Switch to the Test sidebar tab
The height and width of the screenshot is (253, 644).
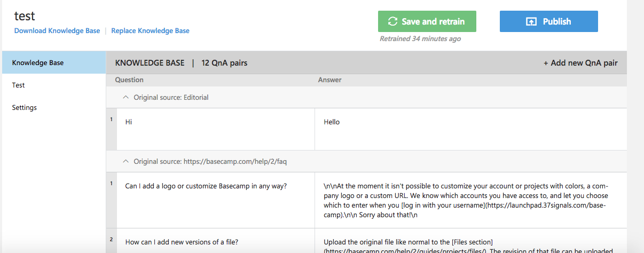[19, 85]
